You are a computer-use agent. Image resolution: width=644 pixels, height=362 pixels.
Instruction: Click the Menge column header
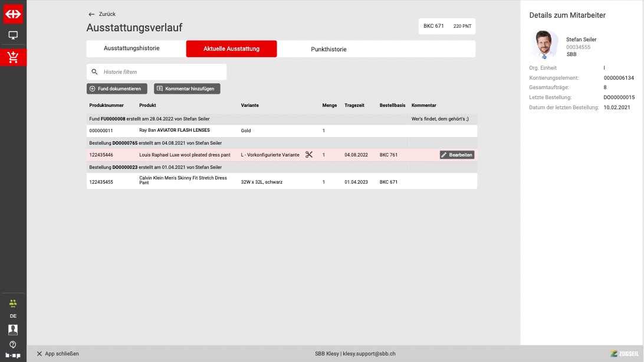click(x=330, y=105)
